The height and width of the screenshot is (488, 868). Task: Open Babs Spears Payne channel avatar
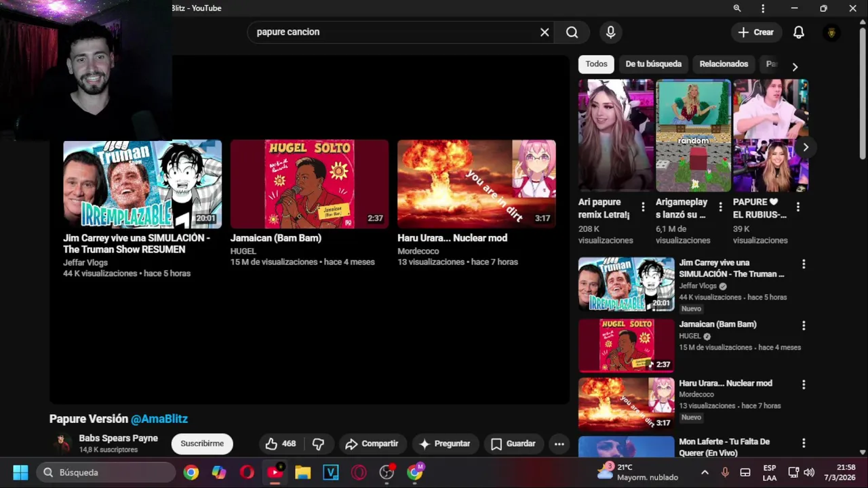62,444
